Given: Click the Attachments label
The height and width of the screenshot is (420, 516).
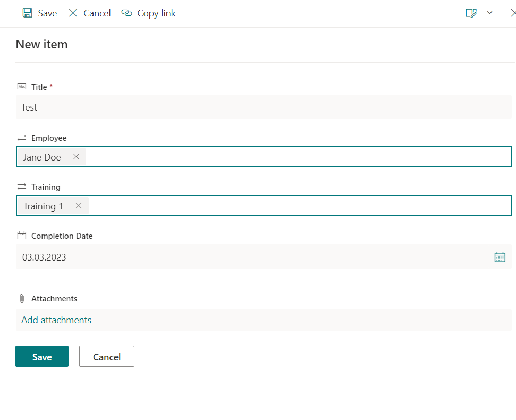Looking at the screenshot, I should point(54,299).
